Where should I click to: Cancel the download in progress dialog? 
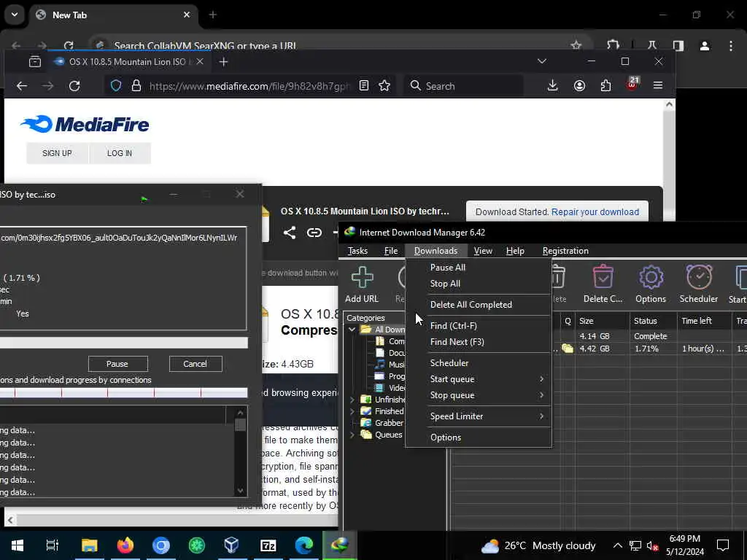[196, 364]
